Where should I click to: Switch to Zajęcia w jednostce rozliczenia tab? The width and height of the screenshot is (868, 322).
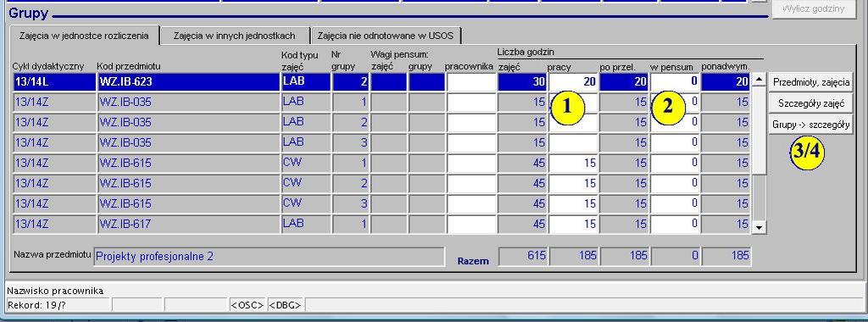click(84, 36)
